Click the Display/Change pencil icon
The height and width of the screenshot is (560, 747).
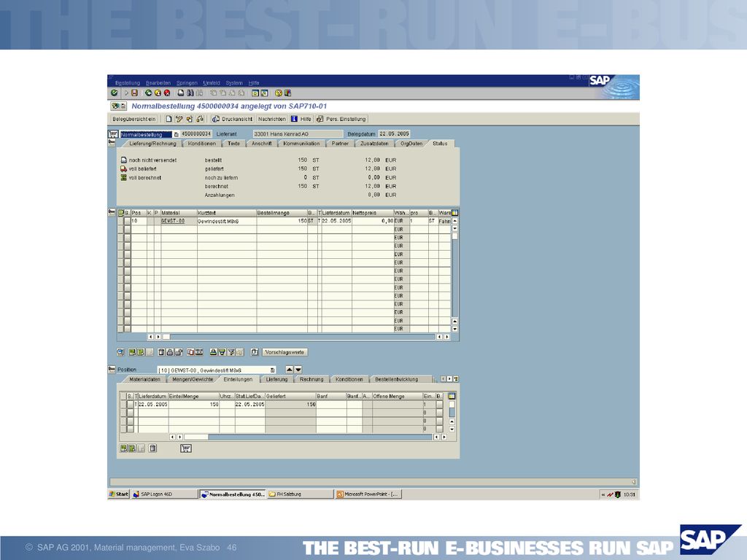tap(179, 119)
